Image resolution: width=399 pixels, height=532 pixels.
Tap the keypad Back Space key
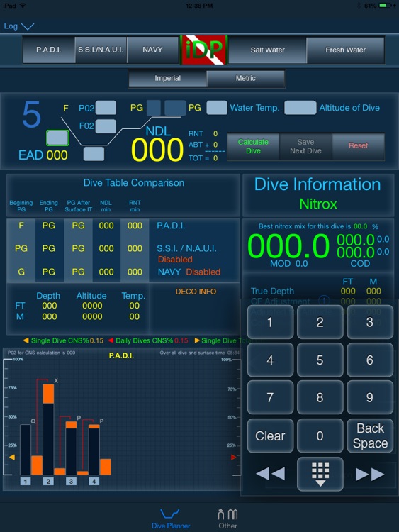pyautogui.click(x=370, y=436)
